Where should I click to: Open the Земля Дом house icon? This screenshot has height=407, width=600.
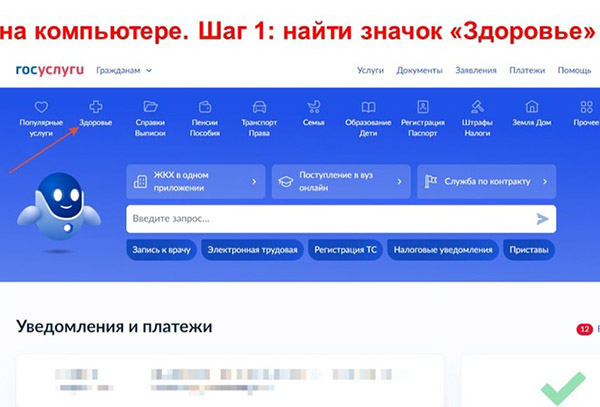pos(532,107)
